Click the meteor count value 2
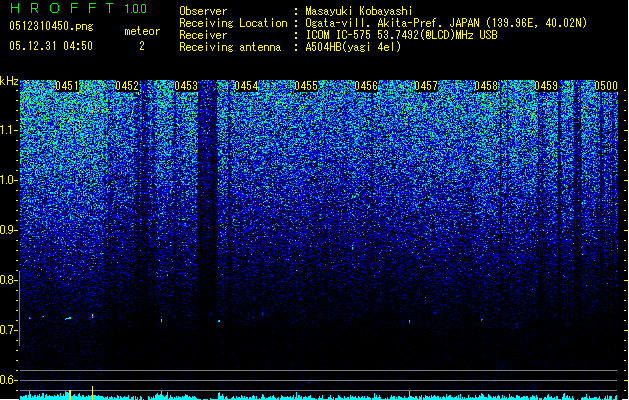Screen dimensions: 629x400 142,46
